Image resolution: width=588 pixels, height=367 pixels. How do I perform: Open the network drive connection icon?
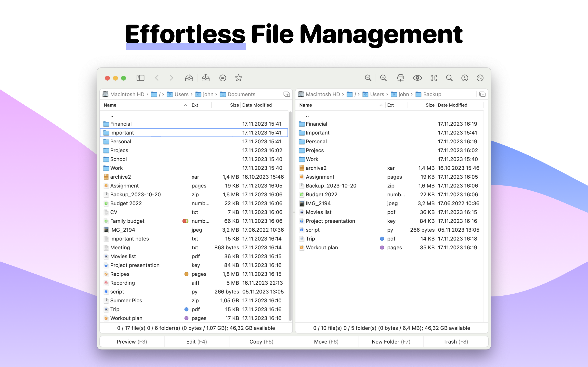(400, 78)
